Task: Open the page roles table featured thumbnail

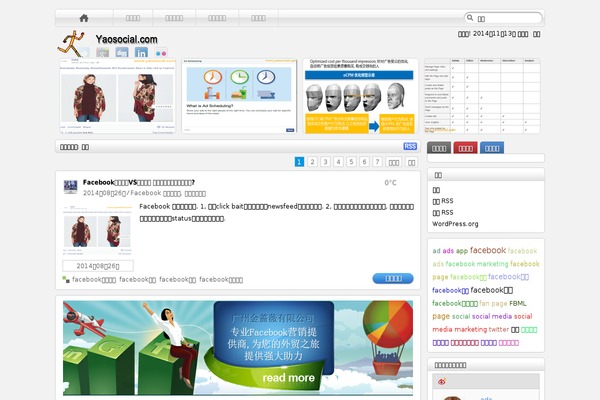Action: tap(482, 96)
